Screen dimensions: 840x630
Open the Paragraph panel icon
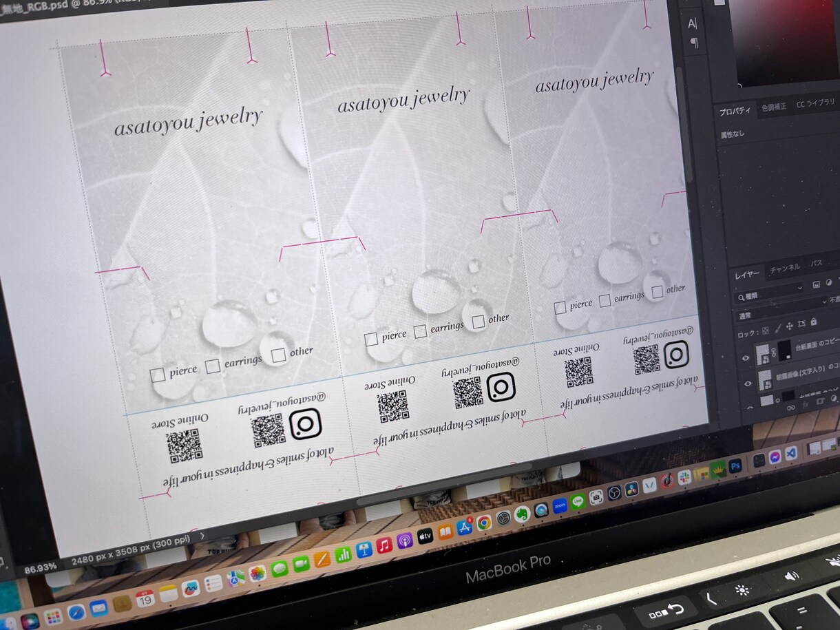pos(695,43)
